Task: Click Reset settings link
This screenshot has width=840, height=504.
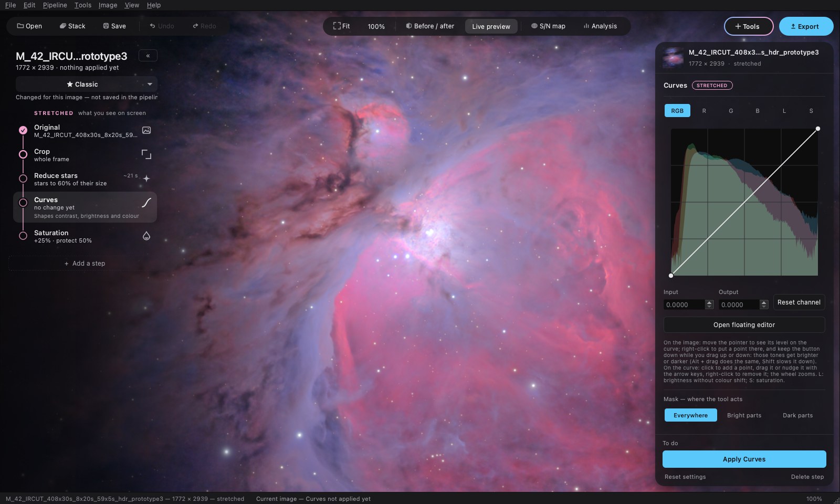Action: [685, 477]
